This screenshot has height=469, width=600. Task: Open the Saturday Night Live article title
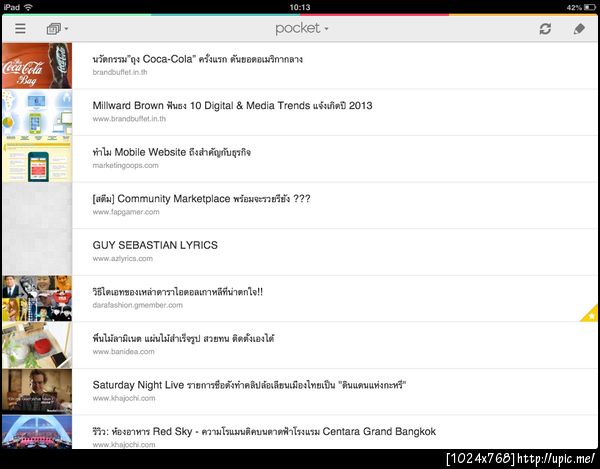[249, 385]
